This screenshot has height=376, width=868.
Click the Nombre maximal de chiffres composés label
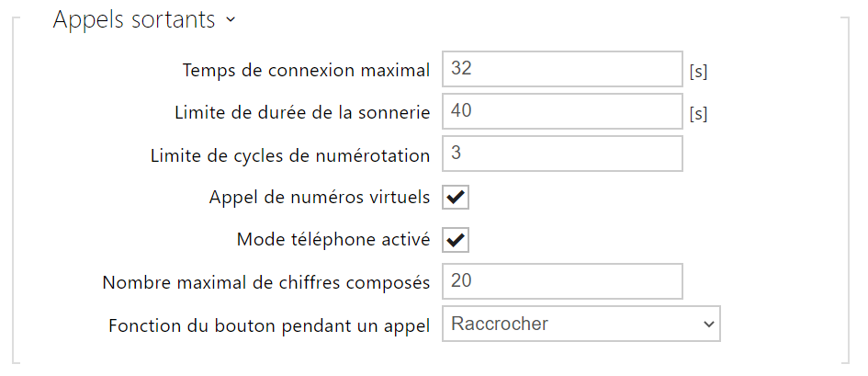coord(266,282)
